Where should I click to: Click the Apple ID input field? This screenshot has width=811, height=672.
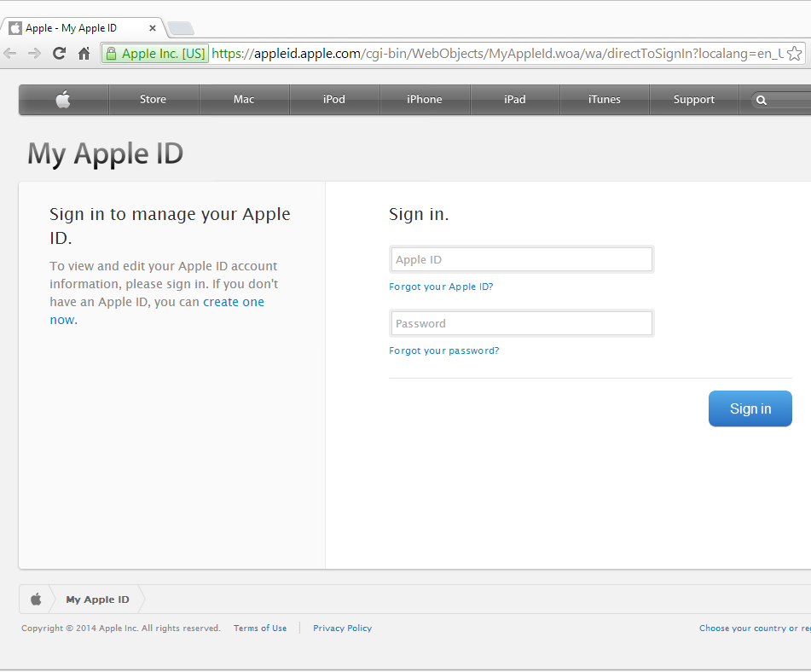522,260
